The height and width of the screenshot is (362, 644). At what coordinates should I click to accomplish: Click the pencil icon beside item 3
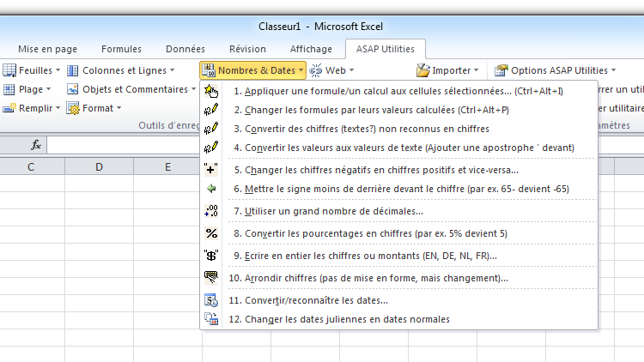coord(211,129)
